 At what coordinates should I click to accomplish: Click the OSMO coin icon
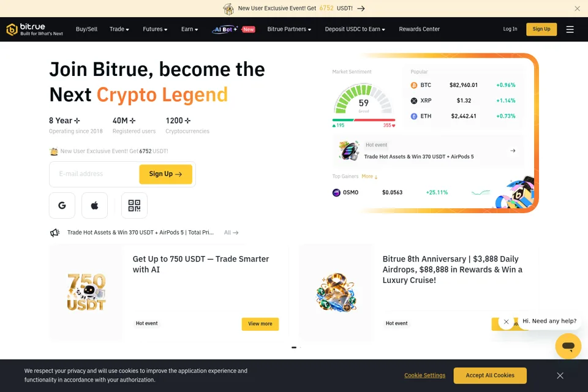336,192
